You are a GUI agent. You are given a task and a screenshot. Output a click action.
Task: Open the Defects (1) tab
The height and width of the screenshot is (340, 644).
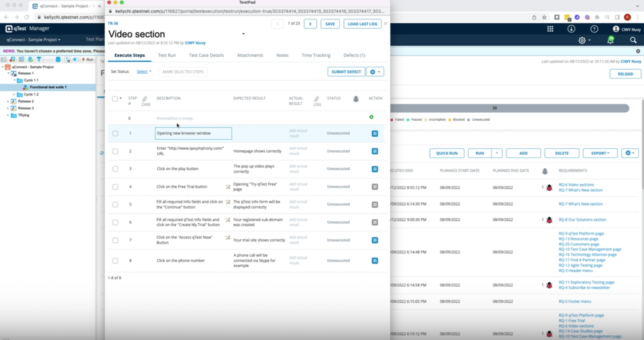[354, 55]
